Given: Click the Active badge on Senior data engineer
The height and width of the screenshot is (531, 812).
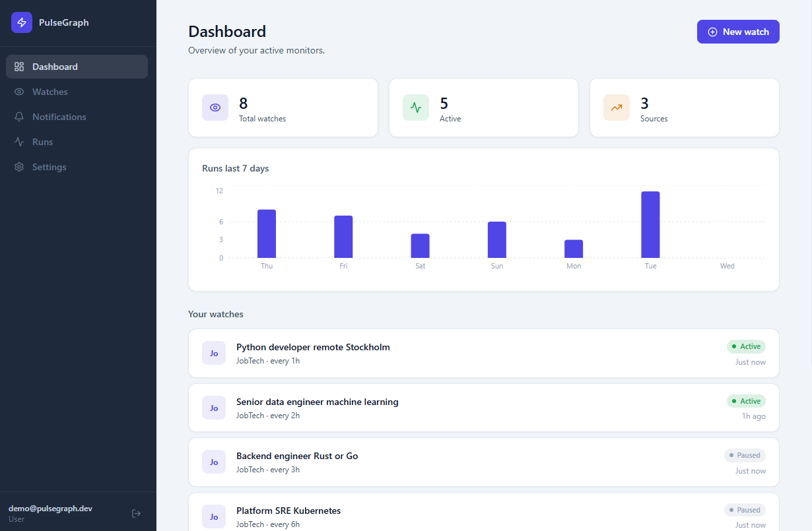Looking at the screenshot, I should [746, 401].
